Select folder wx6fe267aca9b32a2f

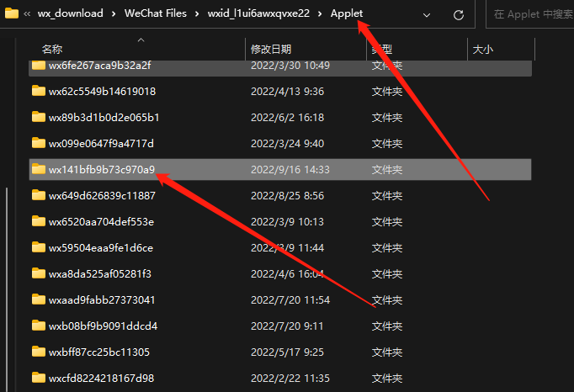coord(280,66)
